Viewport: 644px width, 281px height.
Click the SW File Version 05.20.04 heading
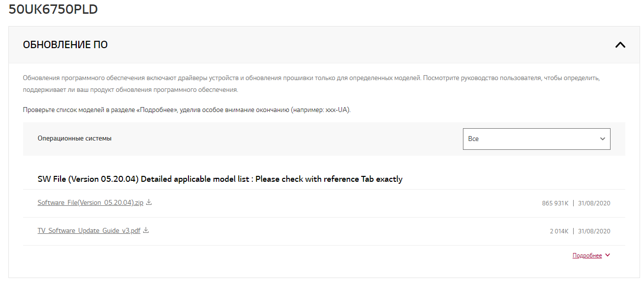pos(220,179)
